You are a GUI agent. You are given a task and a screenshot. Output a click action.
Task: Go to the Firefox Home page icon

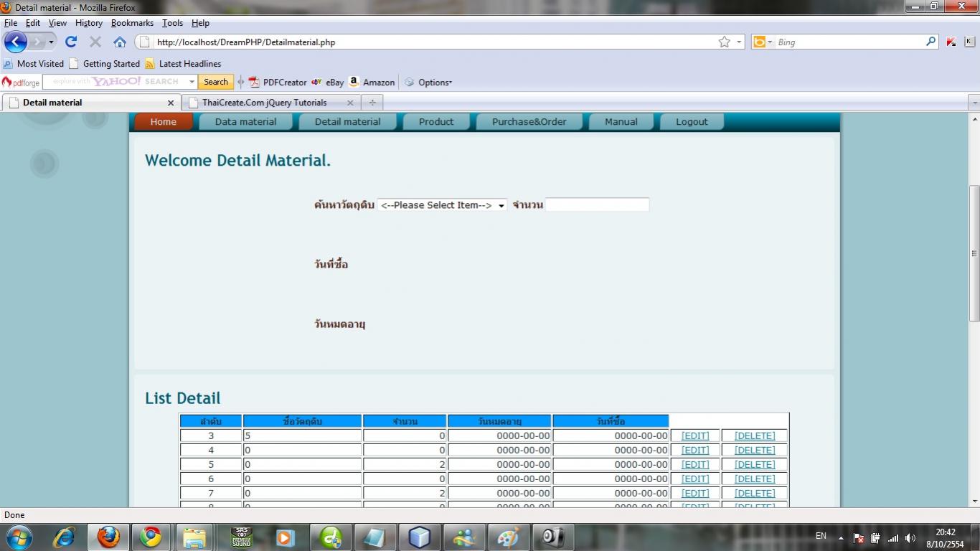coord(120,42)
